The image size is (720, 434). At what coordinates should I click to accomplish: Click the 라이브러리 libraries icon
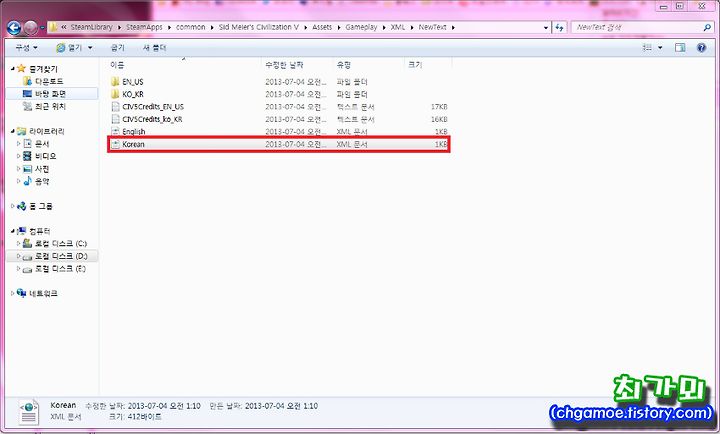click(x=21, y=131)
